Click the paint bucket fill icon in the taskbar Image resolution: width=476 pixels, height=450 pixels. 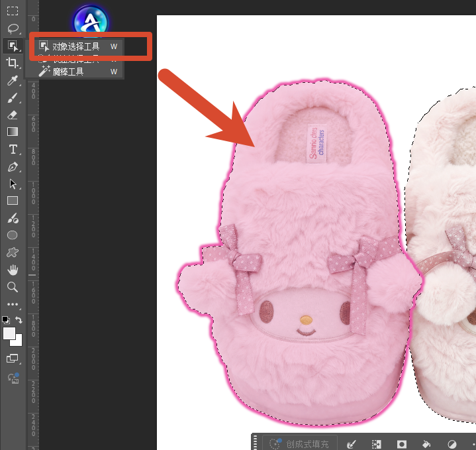(426, 444)
